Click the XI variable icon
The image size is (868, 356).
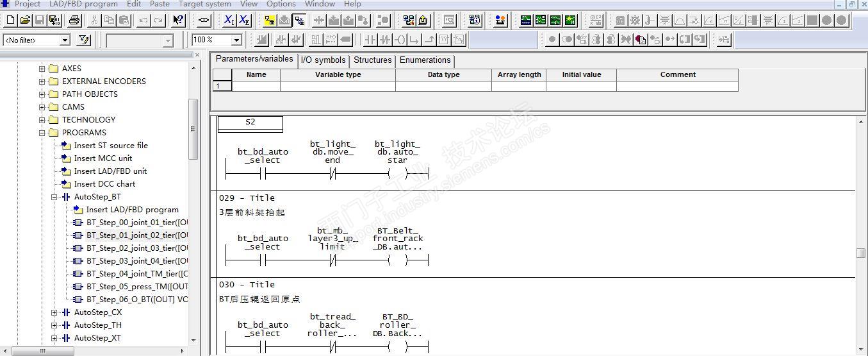coord(229,21)
